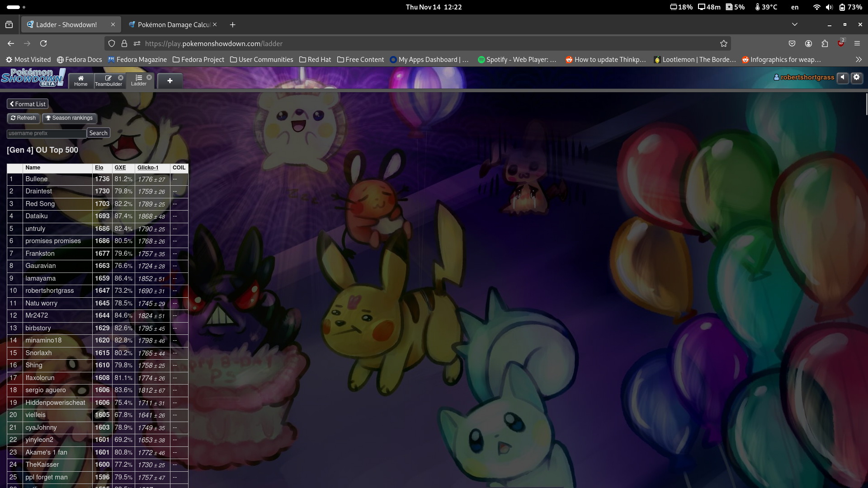The width and height of the screenshot is (868, 488).
Task: Select player Red Song in the ladder
Action: tap(40, 204)
